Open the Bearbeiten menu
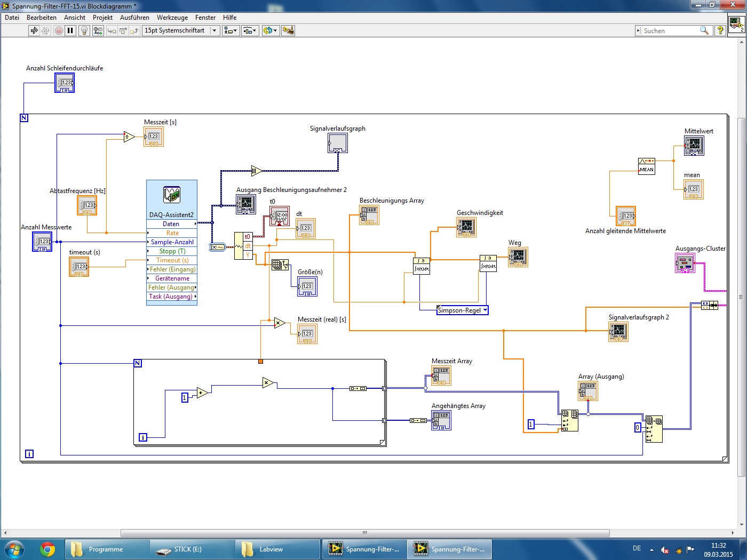The width and height of the screenshot is (747, 560). [x=42, y=18]
